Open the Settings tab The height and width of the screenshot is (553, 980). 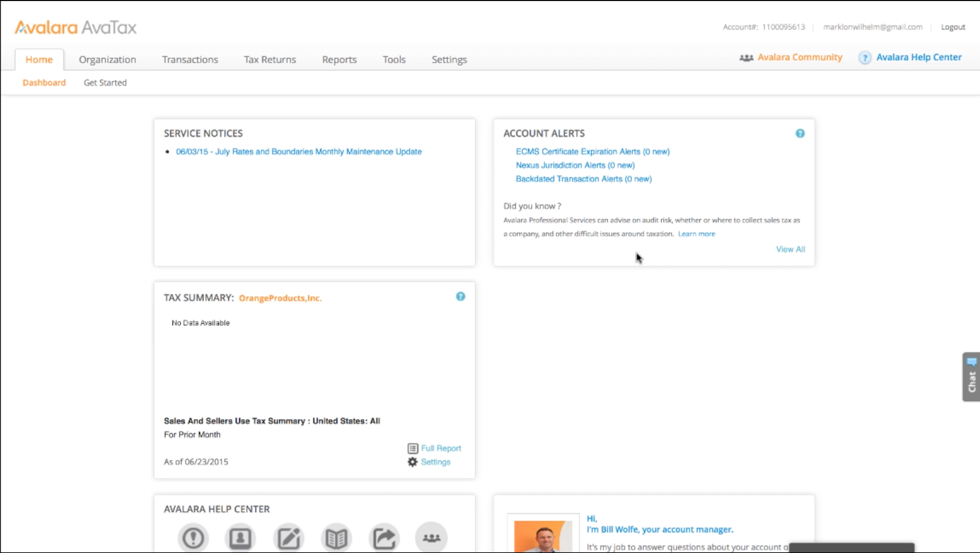point(449,59)
